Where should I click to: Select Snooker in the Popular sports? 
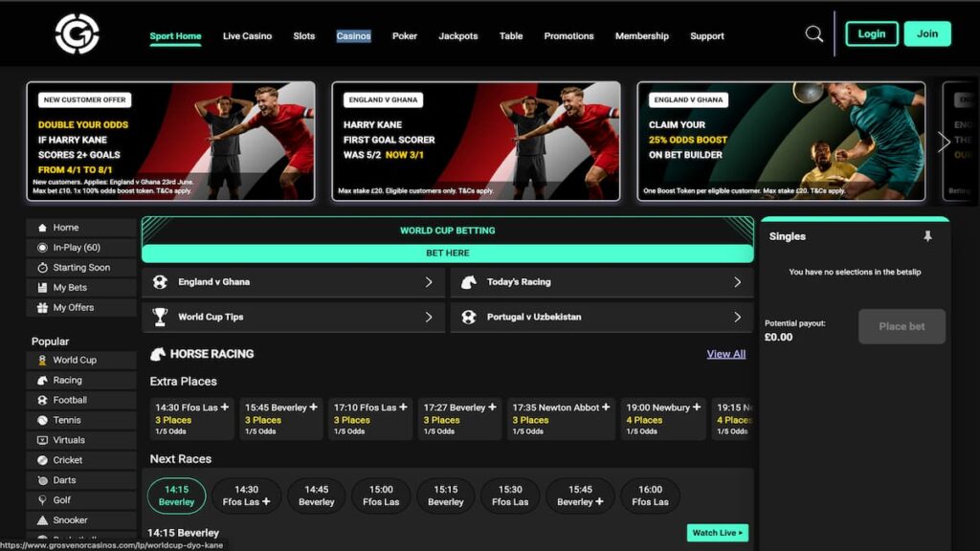[x=81, y=519]
